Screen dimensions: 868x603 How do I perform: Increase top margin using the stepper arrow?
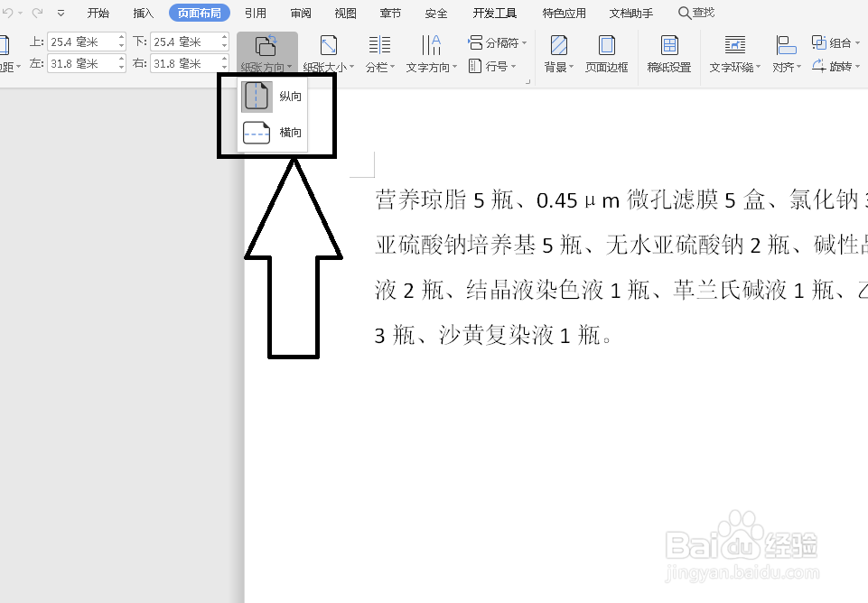coord(122,36)
